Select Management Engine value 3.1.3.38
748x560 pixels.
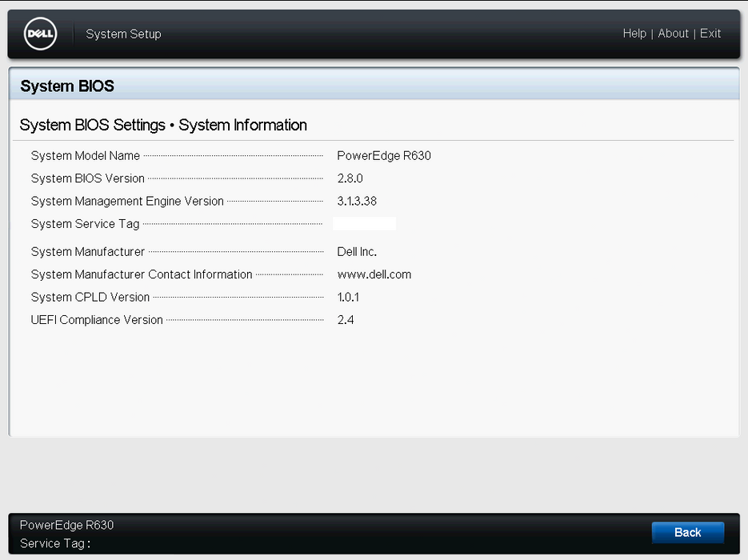(x=357, y=201)
